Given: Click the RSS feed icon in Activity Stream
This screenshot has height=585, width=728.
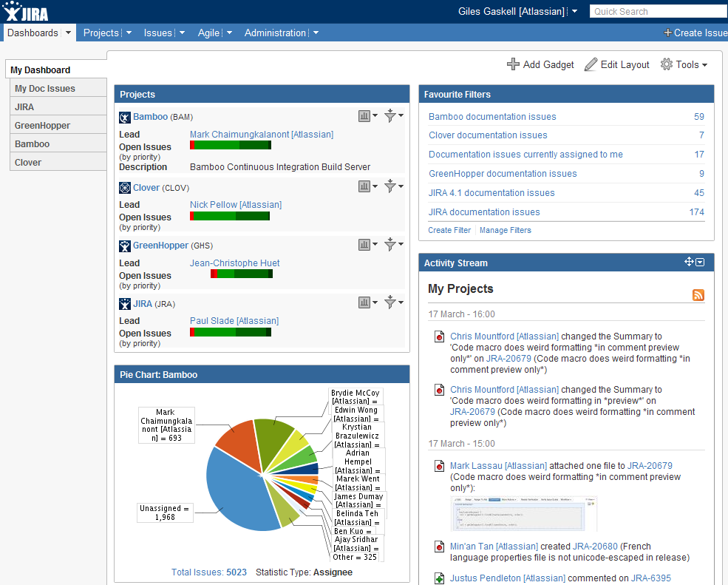Looking at the screenshot, I should tap(698, 295).
